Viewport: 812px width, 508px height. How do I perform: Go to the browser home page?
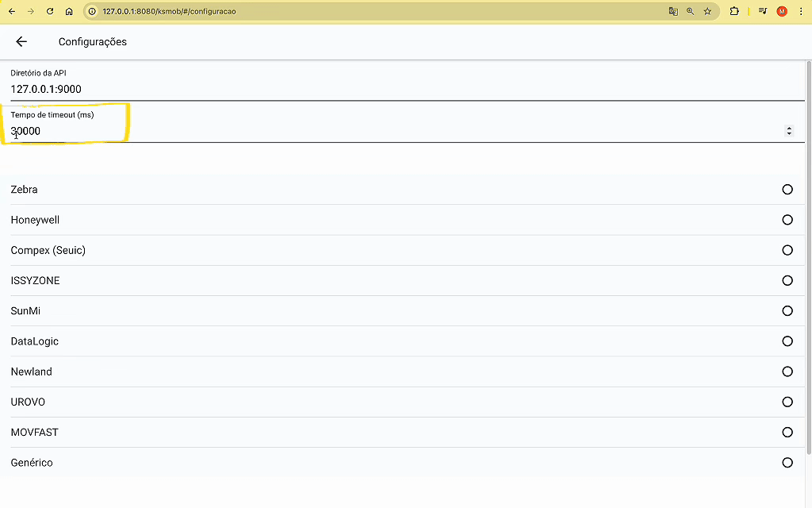click(x=69, y=12)
